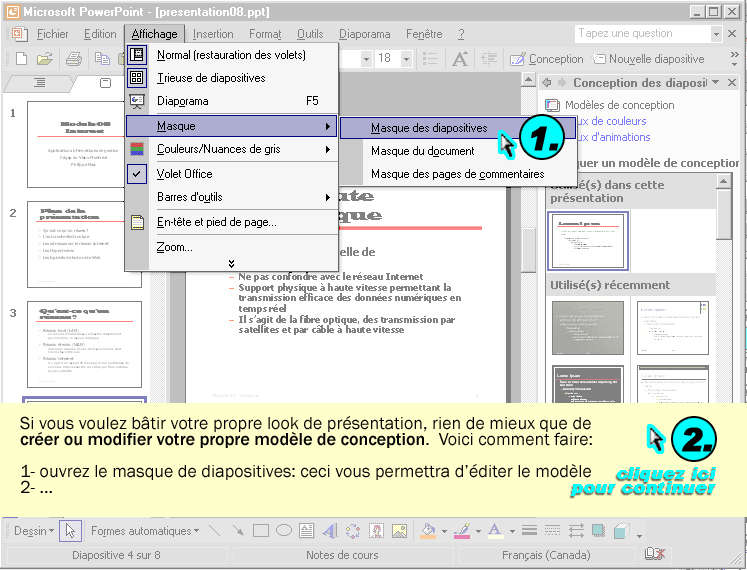Click the 3D style icon
The width and height of the screenshot is (747, 570).
622,530
